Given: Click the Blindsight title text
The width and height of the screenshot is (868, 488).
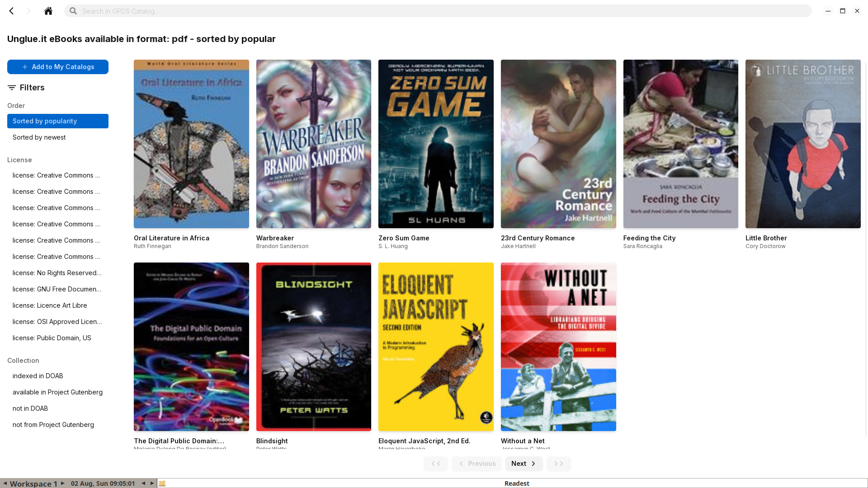Looking at the screenshot, I should coord(272,441).
